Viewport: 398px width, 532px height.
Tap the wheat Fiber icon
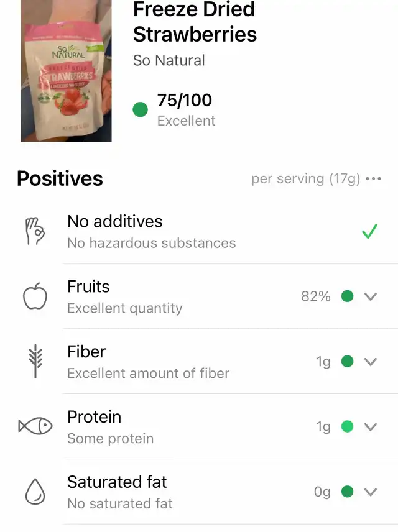pyautogui.click(x=35, y=362)
